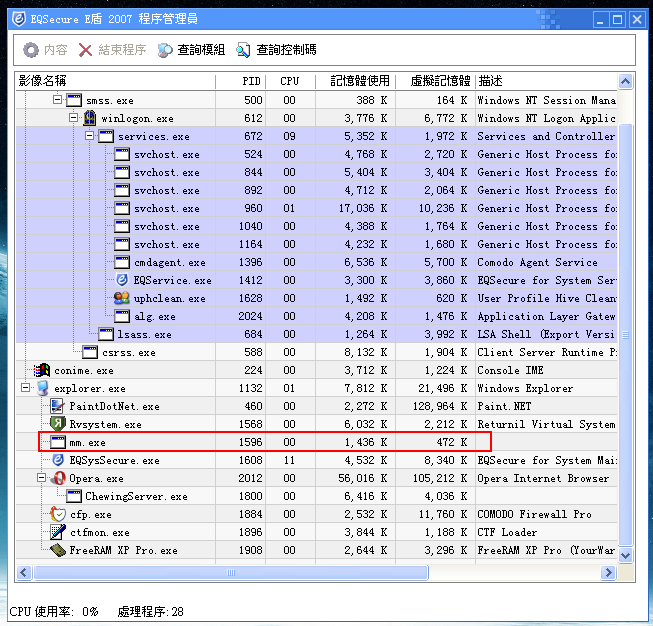The width and height of the screenshot is (653, 626).
Task: Select the explorer.exe computer icon
Action: pos(42,388)
